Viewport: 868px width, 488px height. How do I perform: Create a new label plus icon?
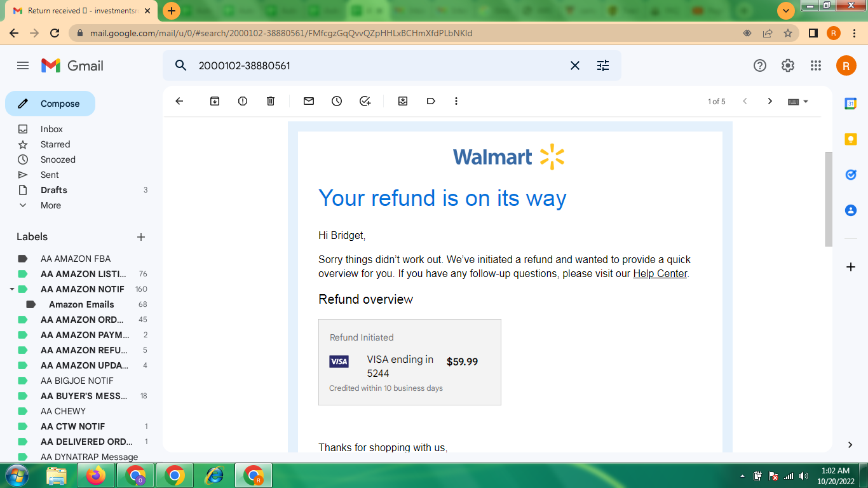click(x=141, y=237)
